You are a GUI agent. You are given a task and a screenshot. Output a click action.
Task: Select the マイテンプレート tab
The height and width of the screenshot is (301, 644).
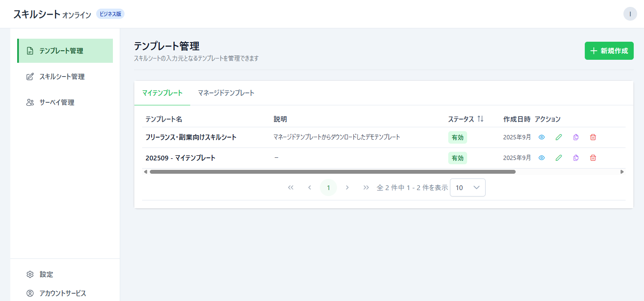[162, 93]
